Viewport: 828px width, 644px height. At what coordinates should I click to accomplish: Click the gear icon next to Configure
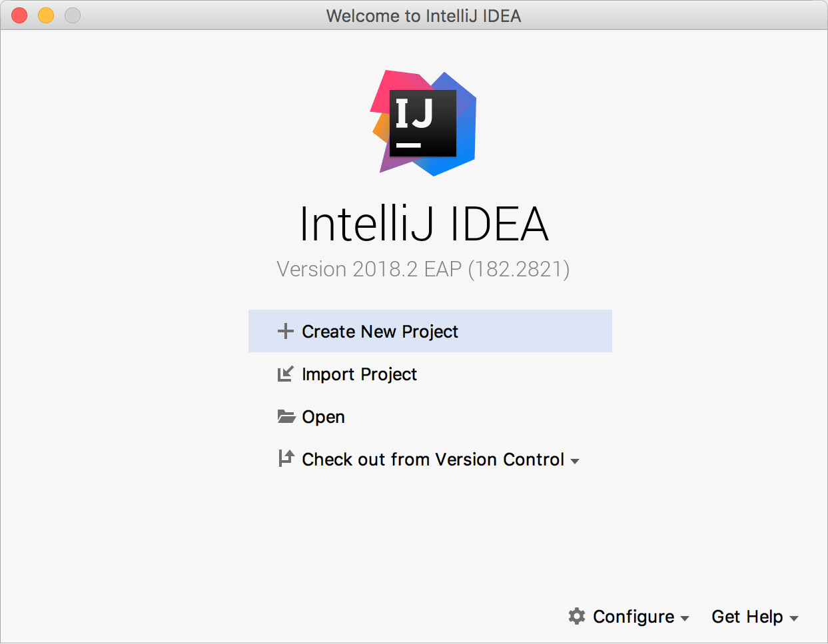(577, 617)
